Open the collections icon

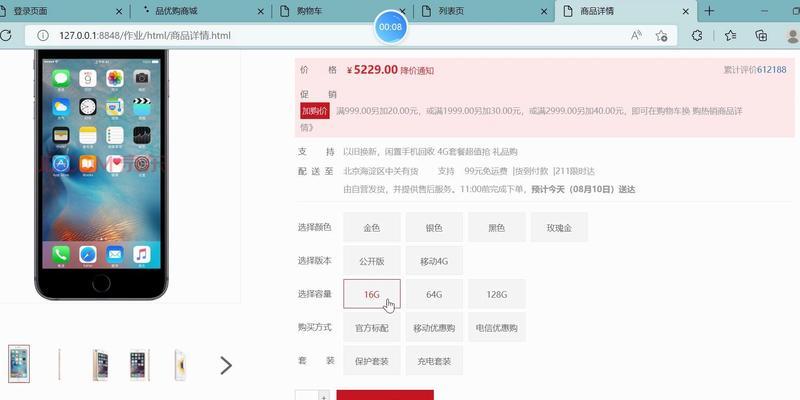pos(761,35)
